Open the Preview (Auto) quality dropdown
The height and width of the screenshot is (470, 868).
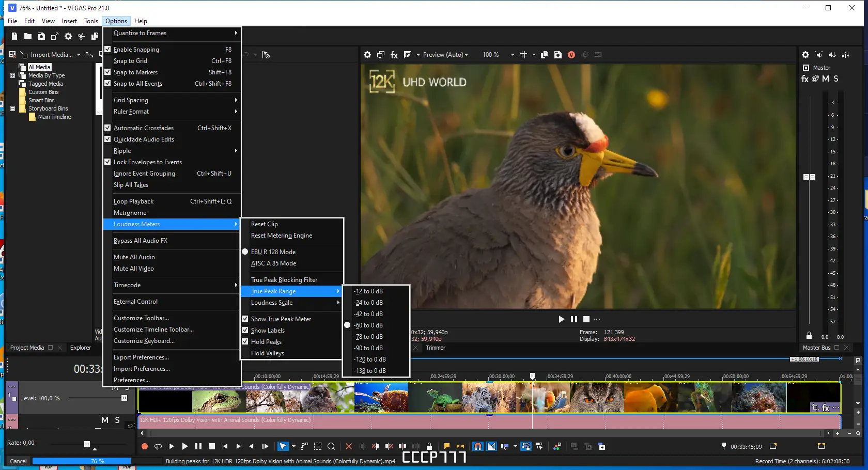[445, 55]
